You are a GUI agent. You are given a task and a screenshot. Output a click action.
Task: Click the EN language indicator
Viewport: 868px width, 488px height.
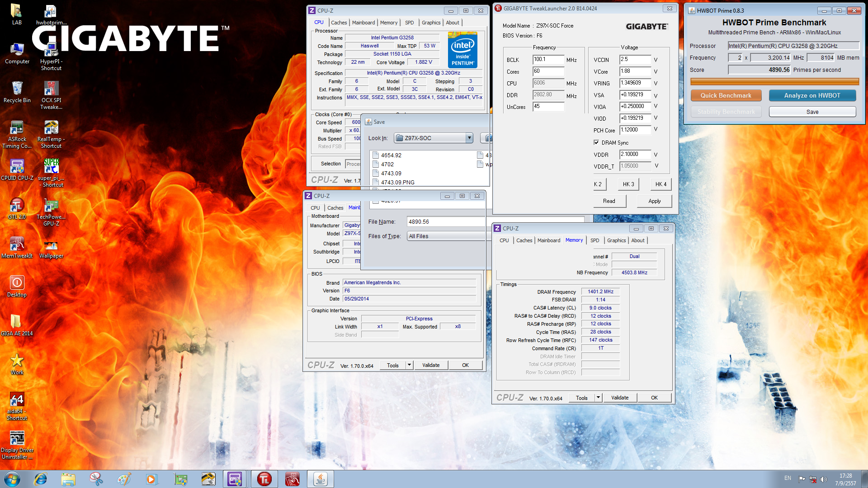788,478
